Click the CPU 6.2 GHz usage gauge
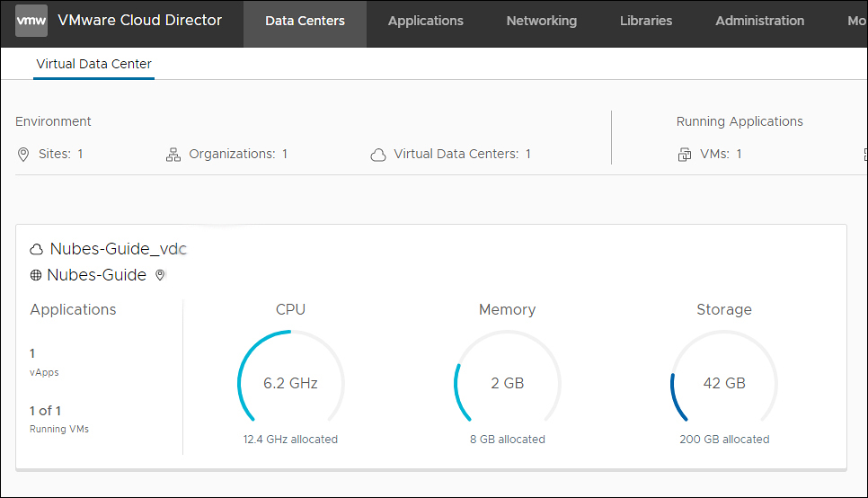Screen dimensions: 868x498 coord(290,383)
